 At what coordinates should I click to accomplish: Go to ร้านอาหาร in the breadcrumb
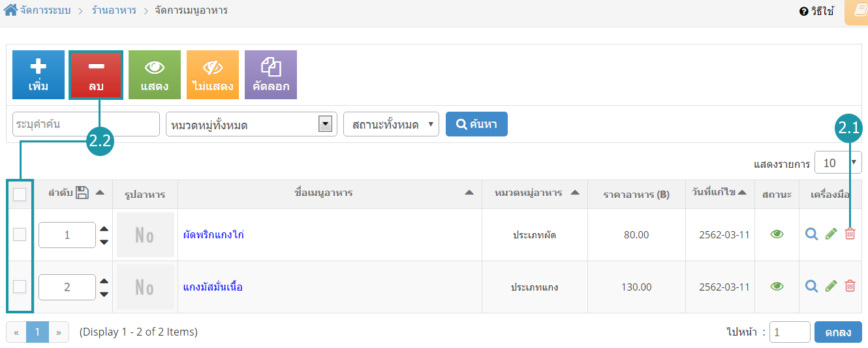click(x=114, y=10)
